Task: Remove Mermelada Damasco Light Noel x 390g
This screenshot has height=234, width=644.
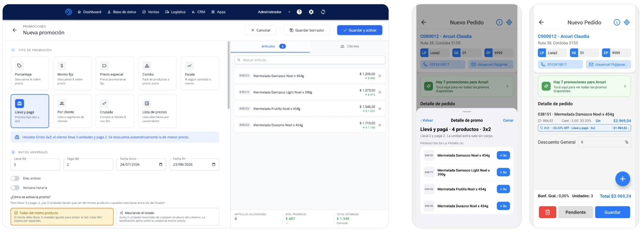Action: click(x=379, y=92)
